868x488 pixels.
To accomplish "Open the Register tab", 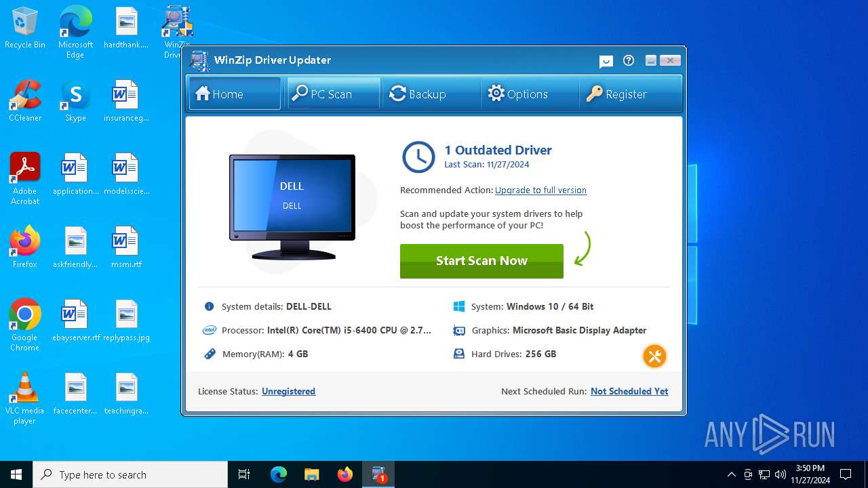I will [629, 94].
